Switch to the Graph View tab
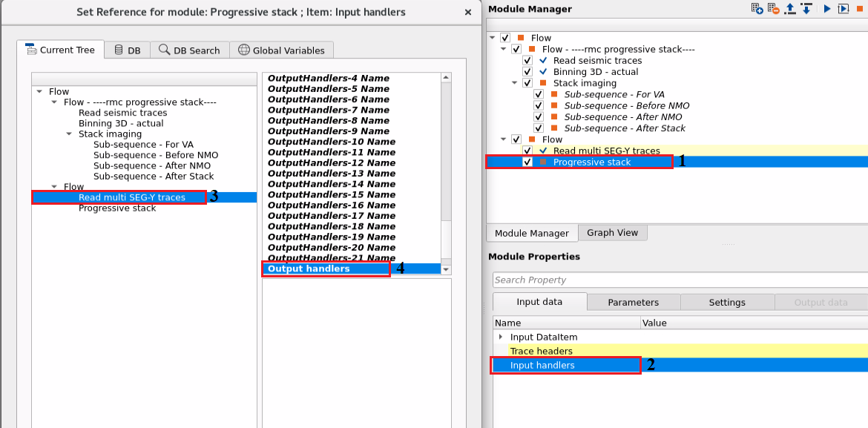Viewport: 868px width, 428px height. [613, 232]
